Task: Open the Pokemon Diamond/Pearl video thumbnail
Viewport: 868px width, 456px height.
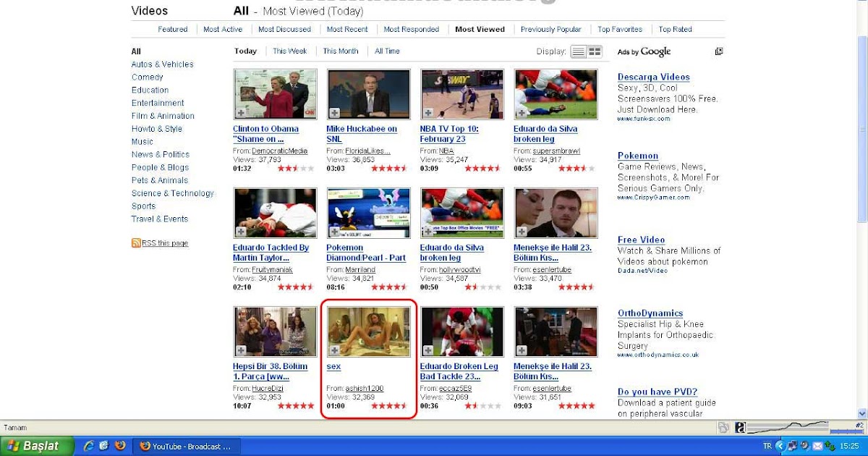Action: (x=369, y=213)
